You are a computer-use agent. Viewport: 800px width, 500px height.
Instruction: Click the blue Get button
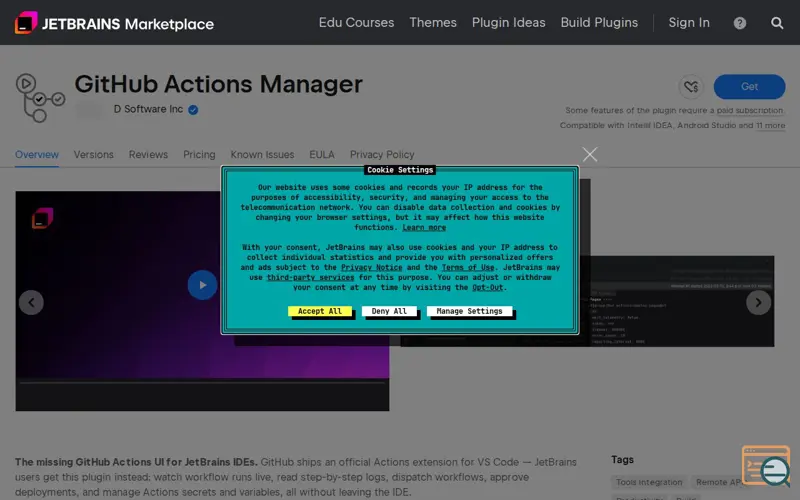(x=749, y=87)
